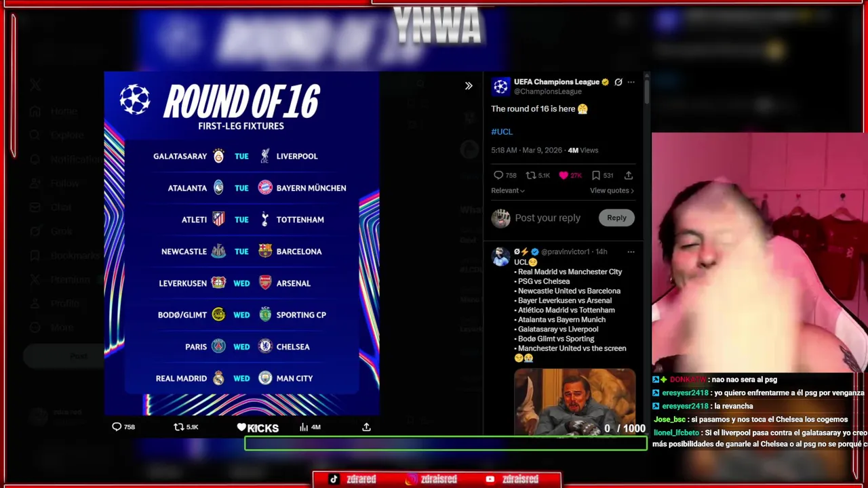The height and width of the screenshot is (488, 868).
Task: Open the UEFA Champions League profile avatar
Action: [x=500, y=86]
